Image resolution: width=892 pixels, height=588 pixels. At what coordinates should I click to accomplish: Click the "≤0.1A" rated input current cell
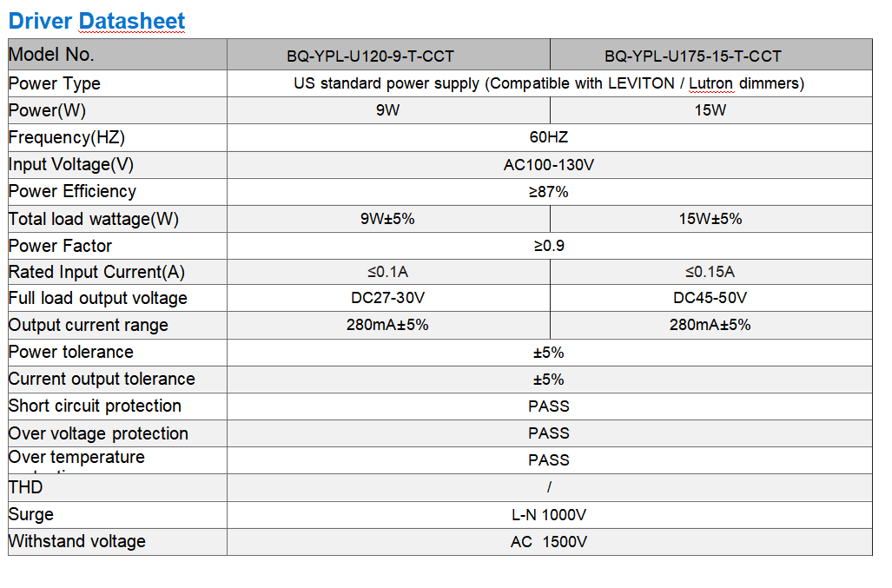pyautogui.click(x=387, y=272)
